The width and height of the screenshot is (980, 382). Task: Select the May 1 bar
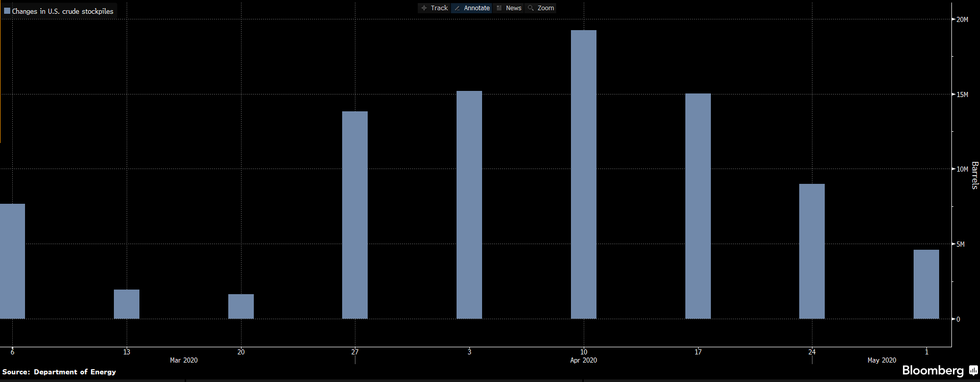pos(926,284)
